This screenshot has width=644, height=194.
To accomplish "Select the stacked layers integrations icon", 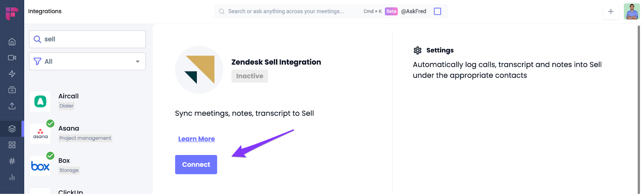I will pos(12,129).
